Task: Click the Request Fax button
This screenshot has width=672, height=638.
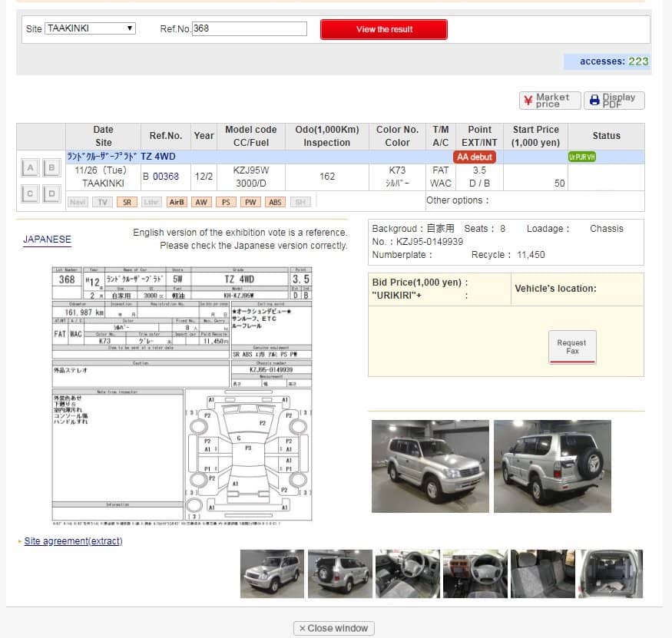Action: click(572, 347)
